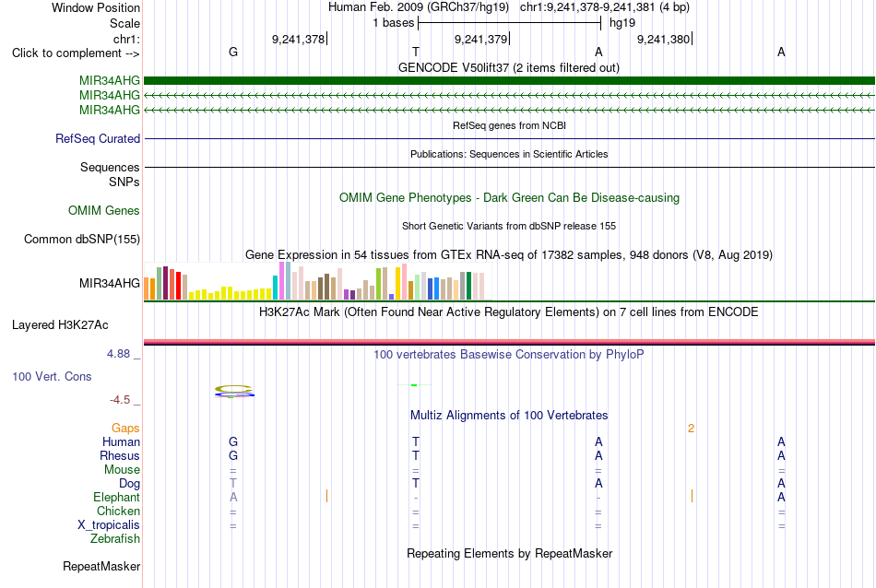Click the solid green MIR34AHG exon bar
Viewport: 876px width, 588px height.
[x=509, y=81]
